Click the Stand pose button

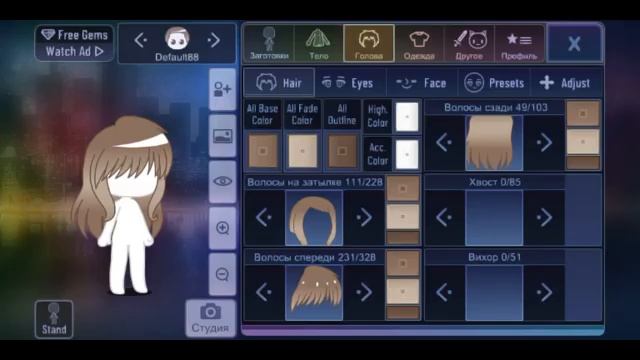tap(54, 319)
